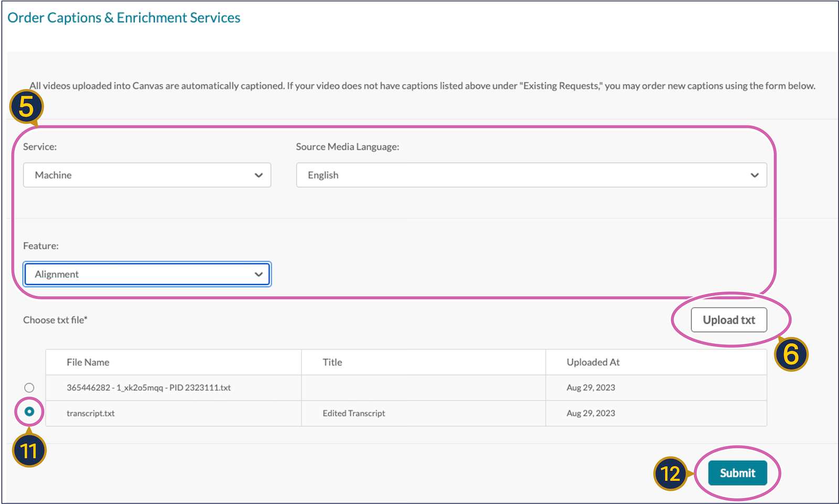Click the Service field label
This screenshot has height=504, width=839.
click(x=40, y=147)
